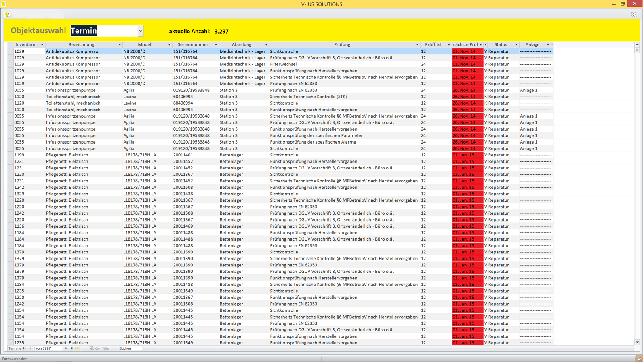This screenshot has width=644, height=363.
Task: Expand the Bezeichnung column filter arrow
Action: coord(120,45)
